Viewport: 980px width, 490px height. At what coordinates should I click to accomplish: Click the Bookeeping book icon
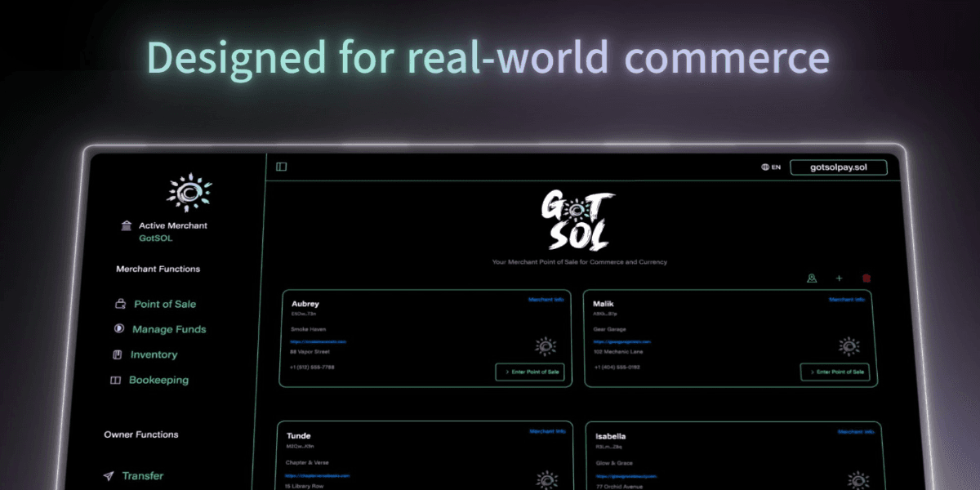pos(115,380)
